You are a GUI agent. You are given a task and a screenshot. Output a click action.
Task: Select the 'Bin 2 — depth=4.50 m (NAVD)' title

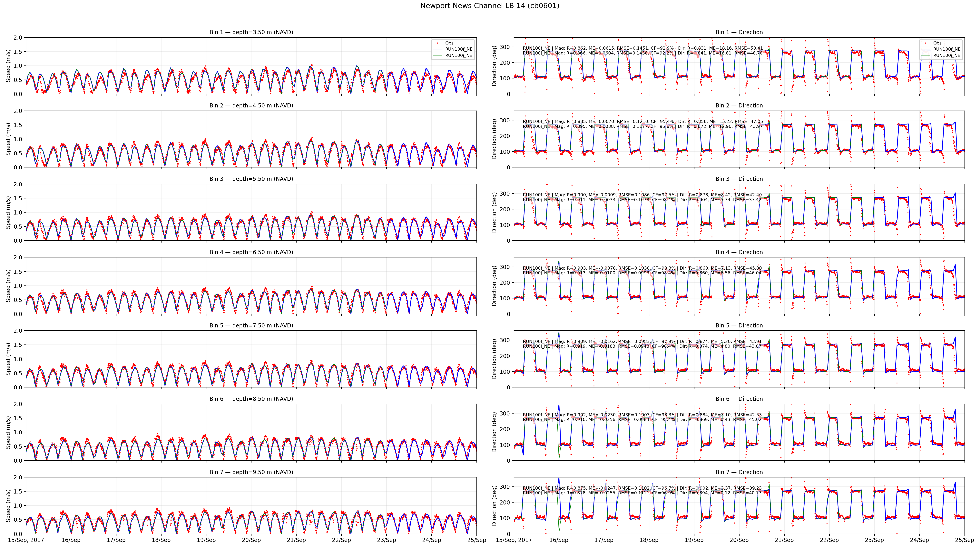[x=251, y=106]
